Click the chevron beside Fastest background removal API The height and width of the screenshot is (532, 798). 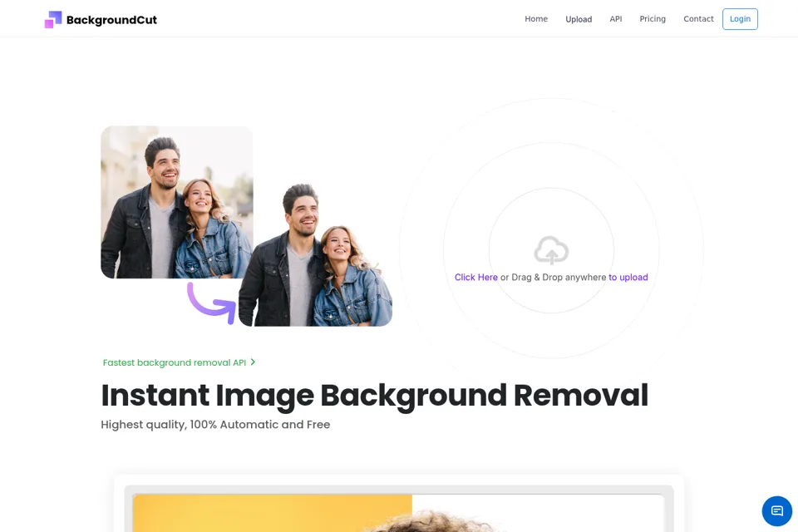pyautogui.click(x=253, y=362)
